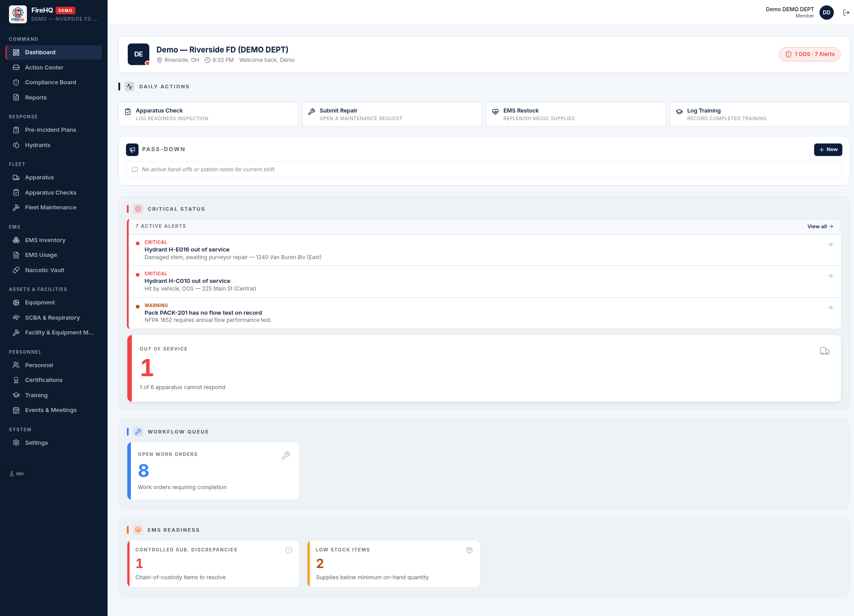Open the Hydrant H-E016 out of service alert
This screenshot has height=616, width=854.
tap(485, 250)
